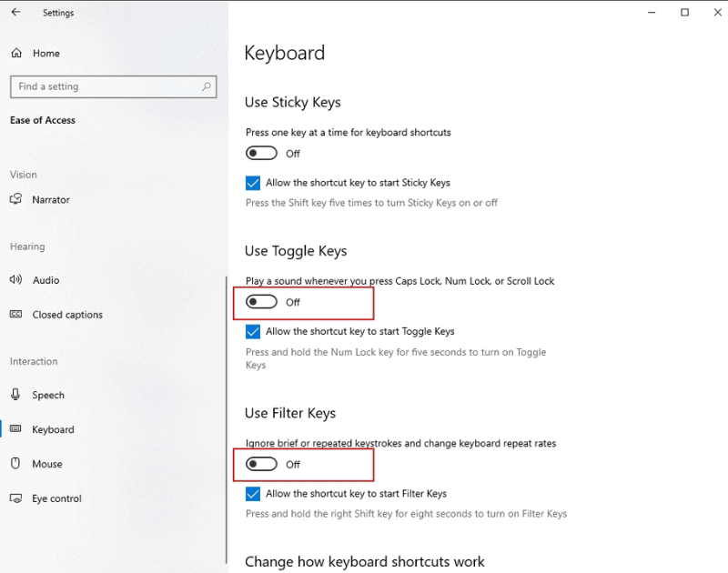Image resolution: width=728 pixels, height=573 pixels.
Task: Turn on Sticky Keys toggle
Action: [262, 154]
